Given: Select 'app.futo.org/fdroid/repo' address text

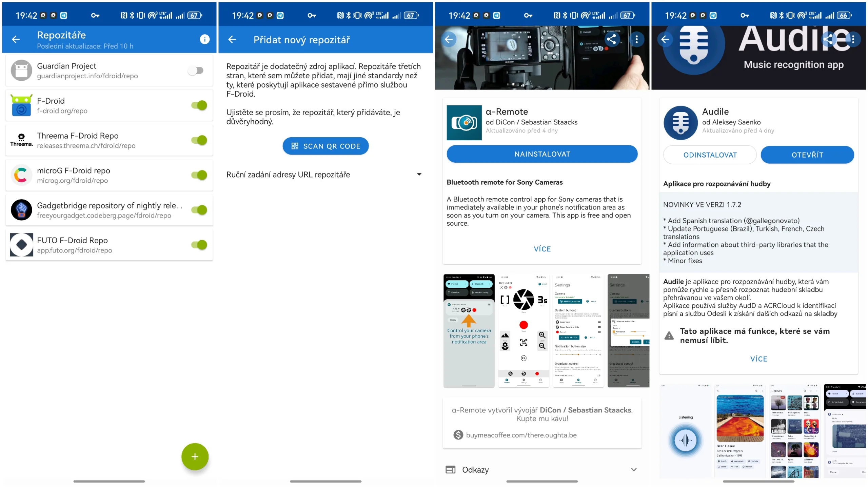Looking at the screenshot, I should (74, 250).
